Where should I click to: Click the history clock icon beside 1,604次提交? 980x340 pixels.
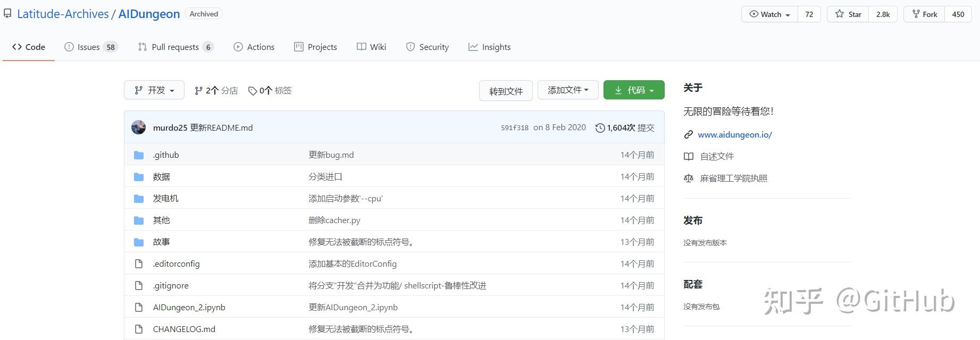600,128
